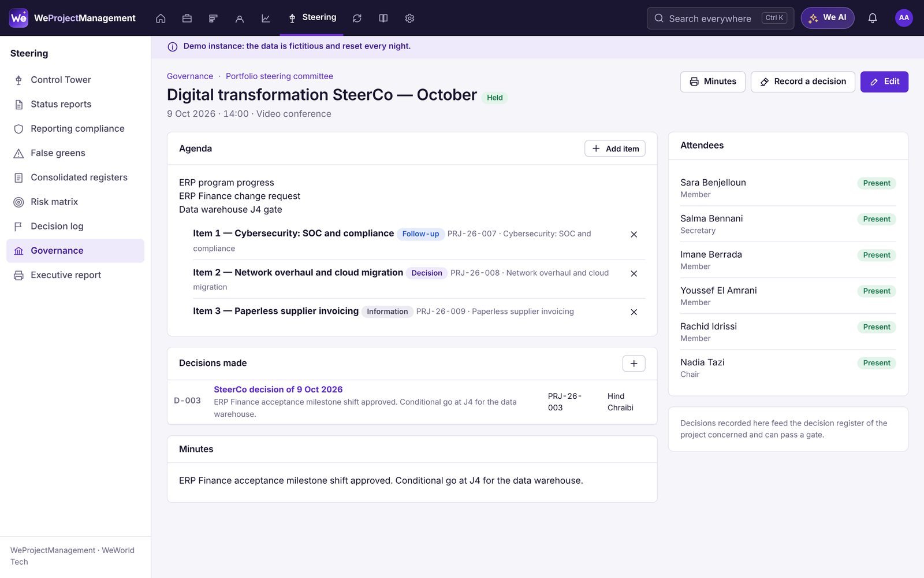
Task: Click Present badge for Nadia Tazi
Action: [x=877, y=363]
